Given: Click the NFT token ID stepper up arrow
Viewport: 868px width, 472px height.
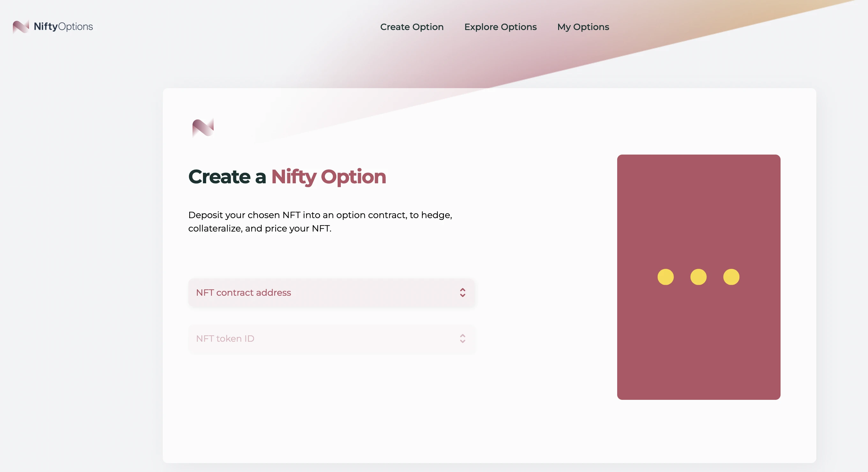Looking at the screenshot, I should 463,335.
